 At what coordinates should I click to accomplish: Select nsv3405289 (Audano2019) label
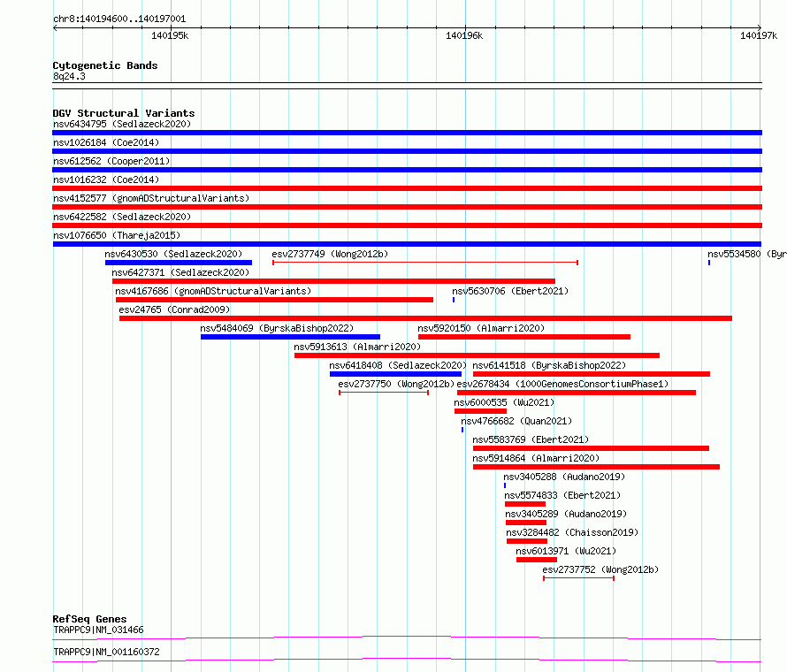point(566,514)
